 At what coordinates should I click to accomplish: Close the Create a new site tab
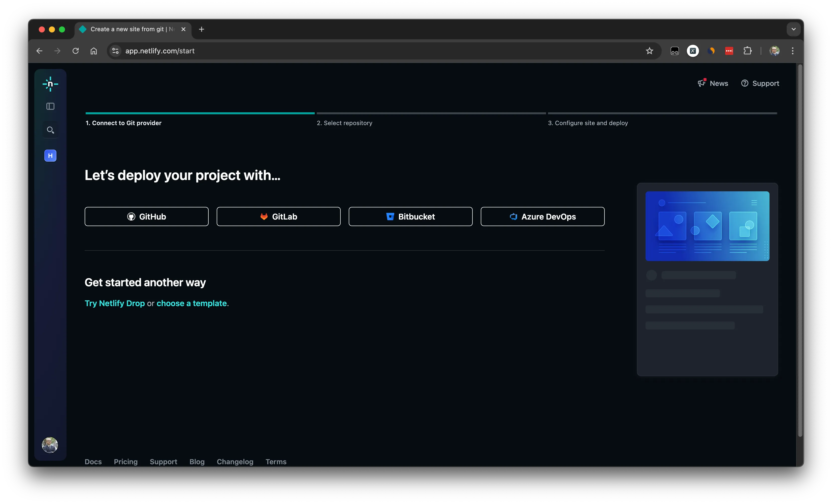pos(183,29)
